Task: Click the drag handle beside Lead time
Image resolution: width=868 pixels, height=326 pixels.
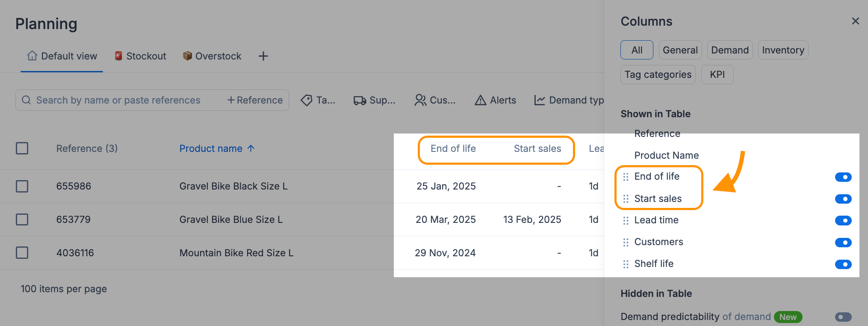Action: tap(626, 220)
